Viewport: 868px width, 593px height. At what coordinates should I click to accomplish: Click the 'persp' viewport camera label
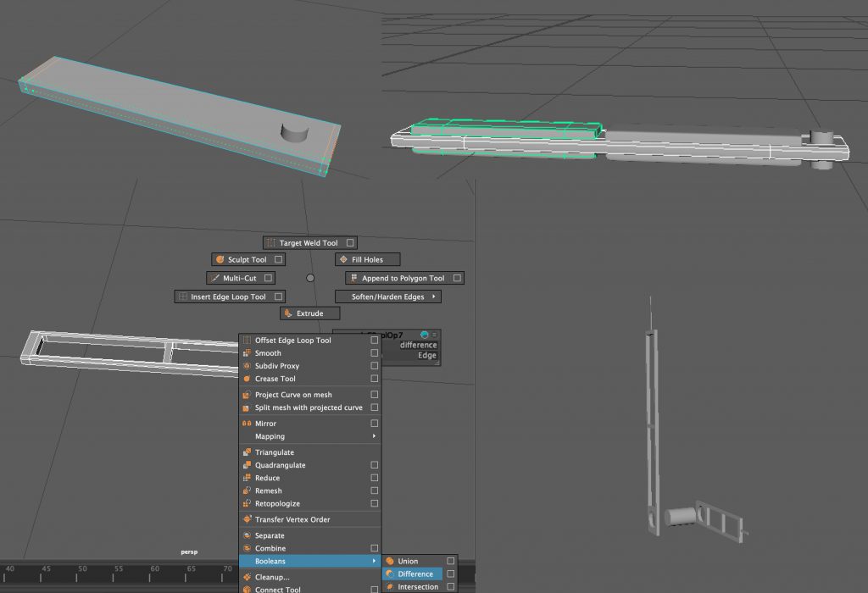pos(189,552)
